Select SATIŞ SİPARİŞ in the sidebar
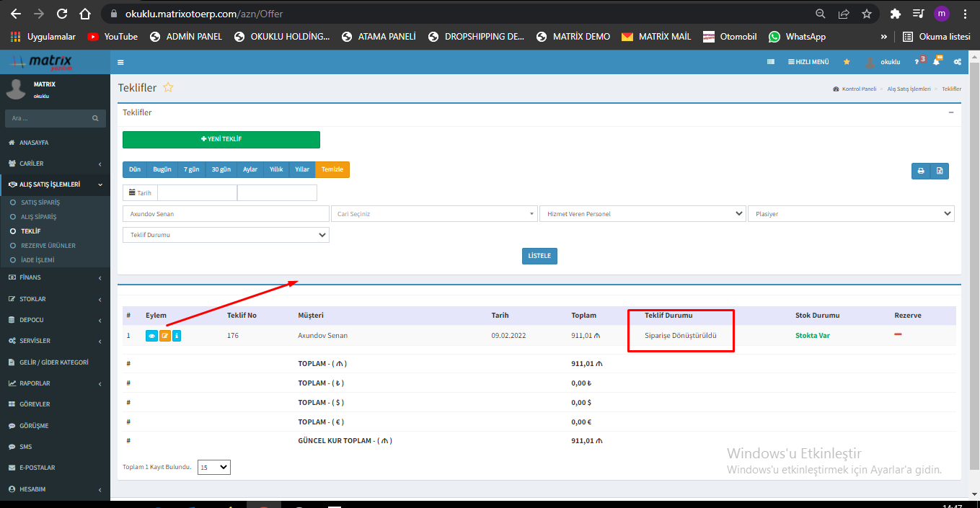This screenshot has height=508, width=980. click(x=40, y=202)
